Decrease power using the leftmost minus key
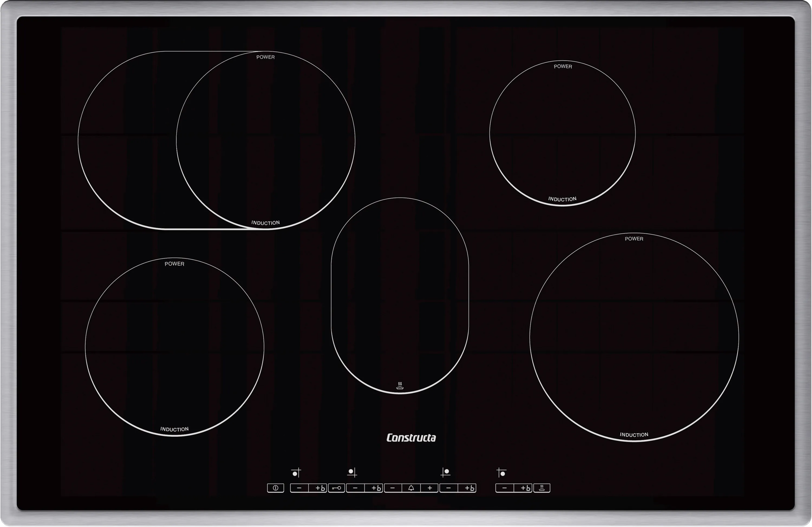812x527 pixels. point(299,488)
